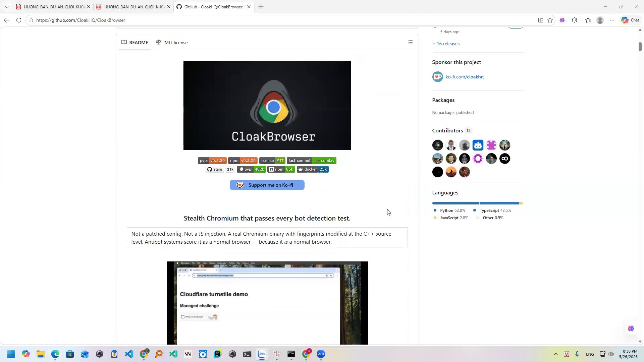The height and width of the screenshot is (362, 644).
Task: Open Zoom from the taskbar
Action: (321, 354)
